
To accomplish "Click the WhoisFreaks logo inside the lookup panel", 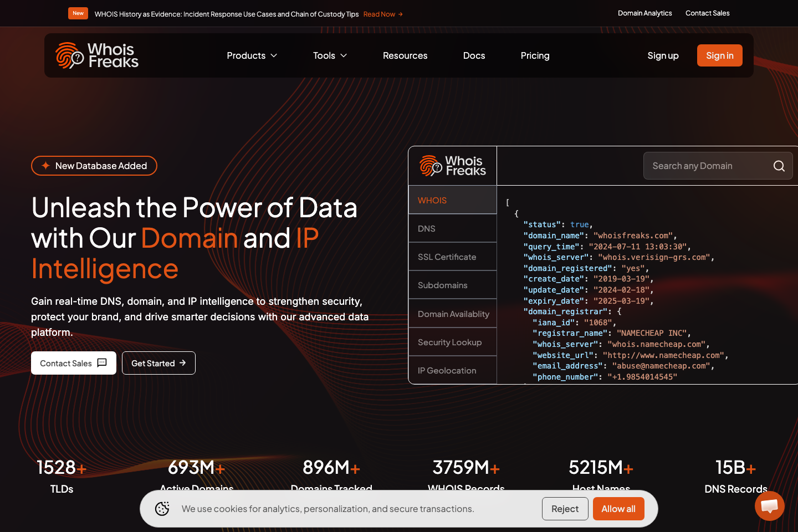I will tap(452, 165).
